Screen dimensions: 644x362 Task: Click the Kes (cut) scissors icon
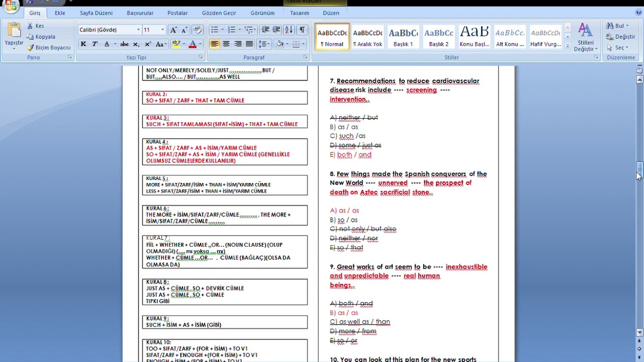click(30, 26)
